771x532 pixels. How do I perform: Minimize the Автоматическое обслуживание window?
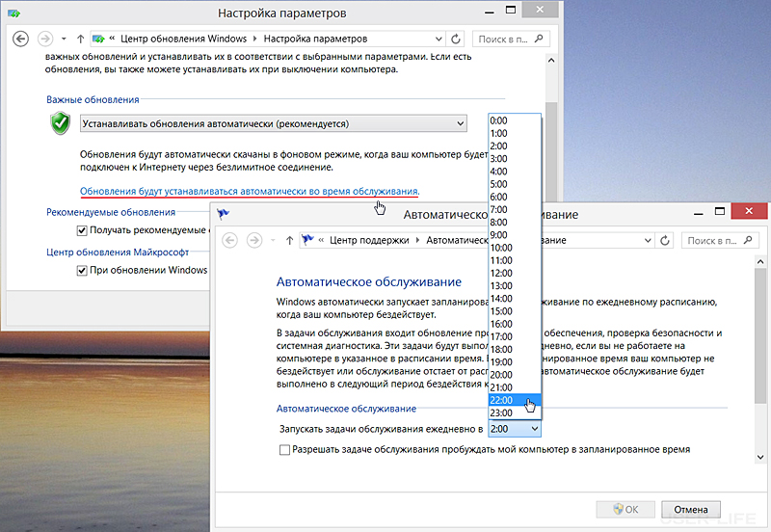click(x=698, y=212)
